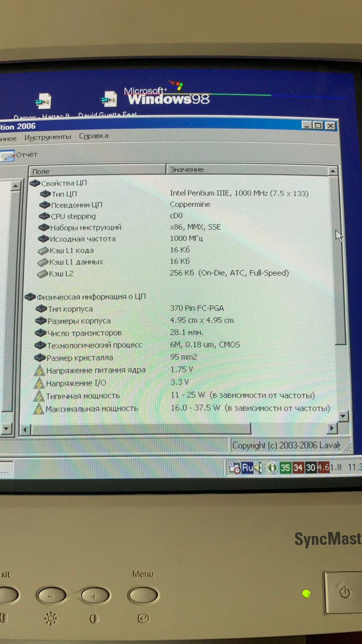
Task: Click the Ru keyboard layout tray indicator
Action: [x=247, y=468]
